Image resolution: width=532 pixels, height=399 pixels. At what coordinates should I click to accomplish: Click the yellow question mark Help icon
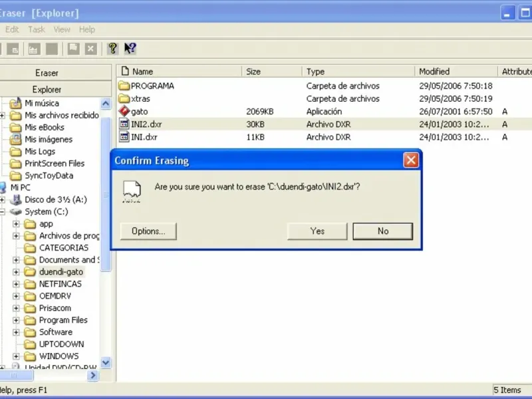[x=112, y=49]
